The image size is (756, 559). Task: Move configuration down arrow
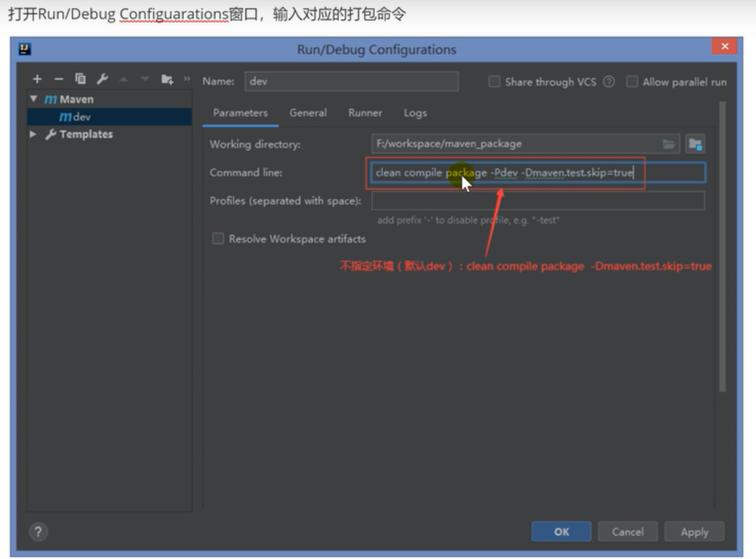point(144,79)
